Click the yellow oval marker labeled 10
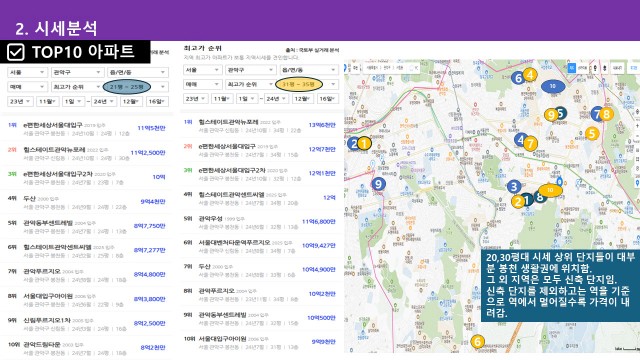The image size is (640, 360). click(x=550, y=190)
